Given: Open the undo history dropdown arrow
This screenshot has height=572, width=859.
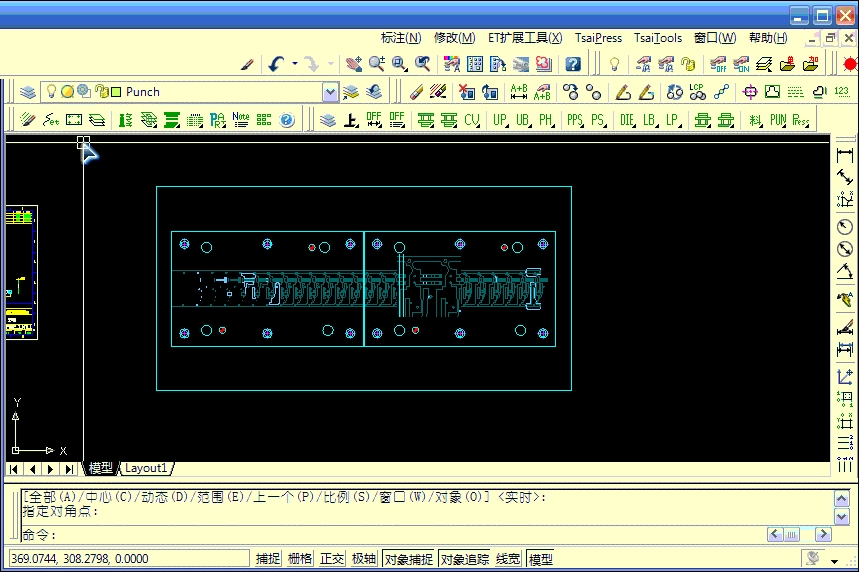Looking at the screenshot, I should point(295,64).
